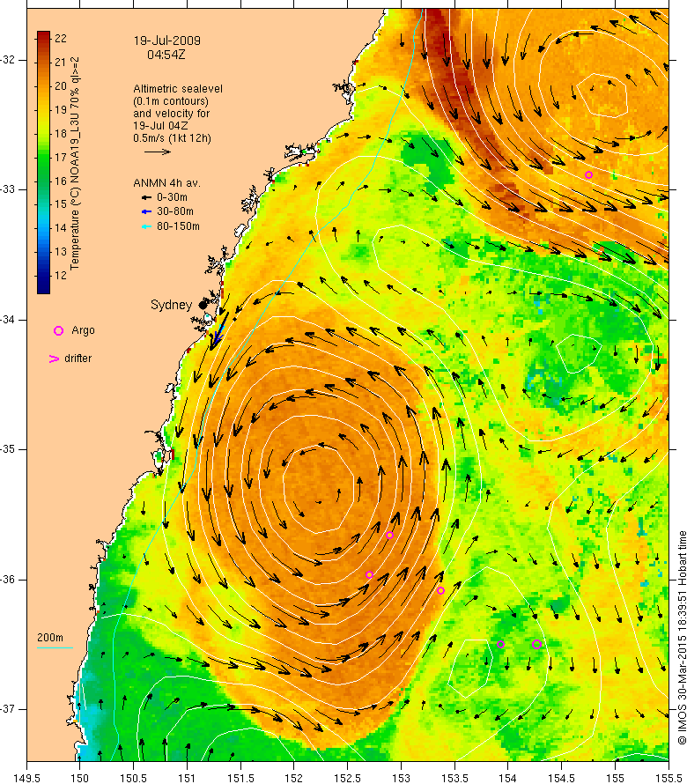Click the 'ANMN 4h av.' label

tap(167, 183)
